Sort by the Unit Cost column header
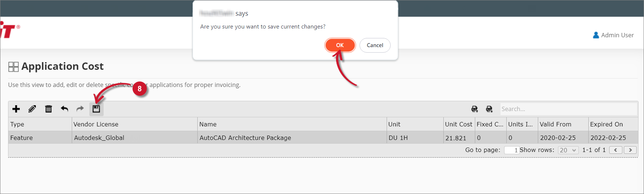 458,124
